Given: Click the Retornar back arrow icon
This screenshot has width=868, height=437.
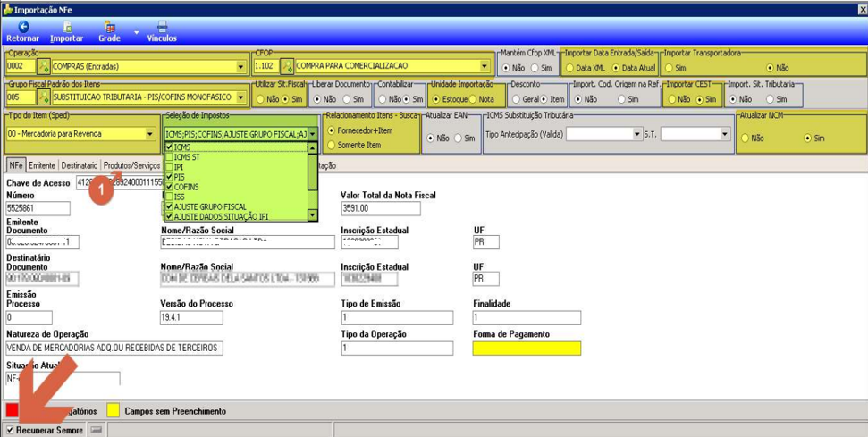Looking at the screenshot, I should coord(23,26).
